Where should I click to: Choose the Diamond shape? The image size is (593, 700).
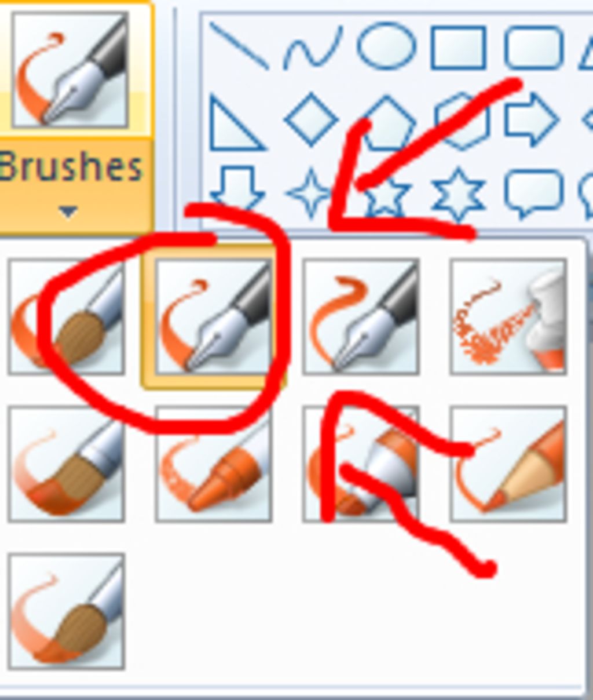(x=312, y=119)
